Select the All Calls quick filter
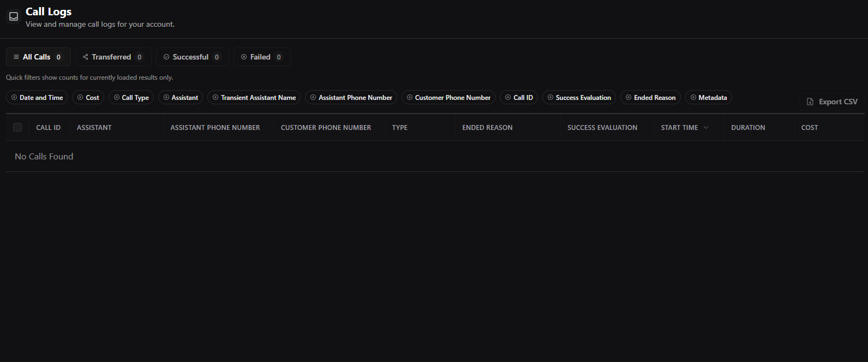Image resolution: width=868 pixels, height=362 pixels. click(38, 57)
